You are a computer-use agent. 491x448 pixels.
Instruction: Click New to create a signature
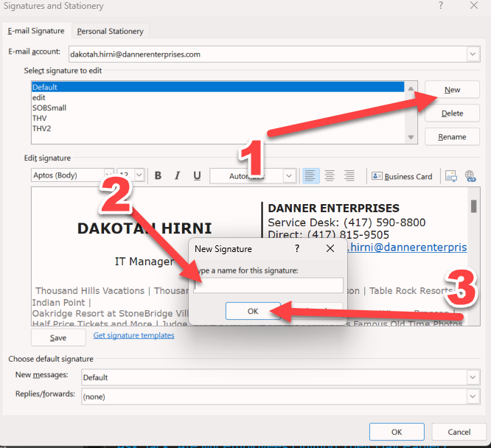452,90
